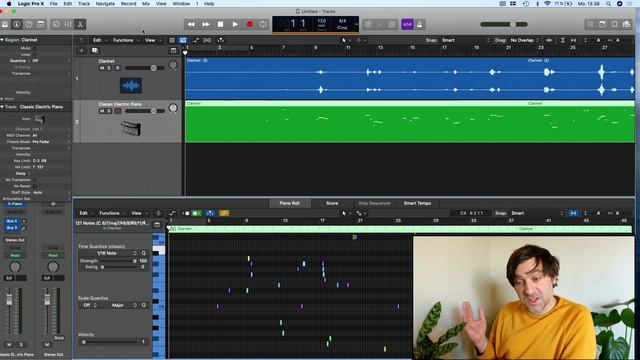Viewport: 640px width, 360px height.
Task: Toggle the Flex show/hide button
Action: [x=207, y=40]
